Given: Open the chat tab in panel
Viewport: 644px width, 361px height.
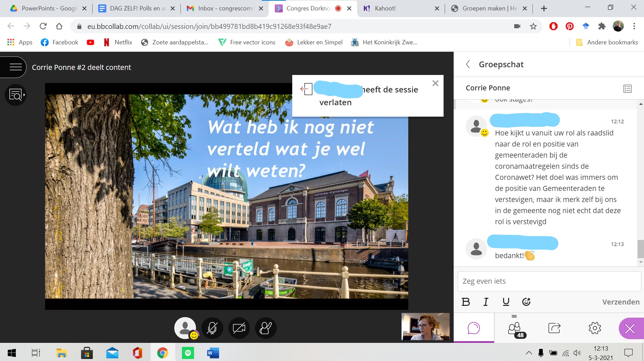Looking at the screenshot, I should pos(473,328).
